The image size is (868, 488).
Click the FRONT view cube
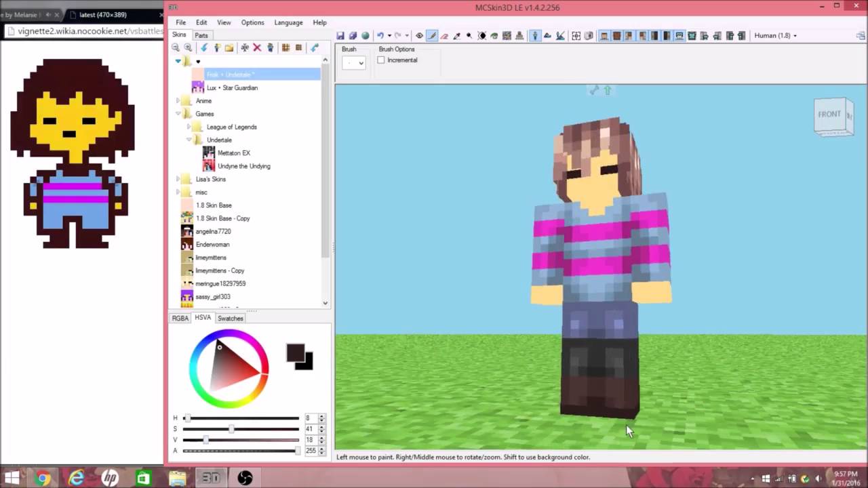coord(830,115)
